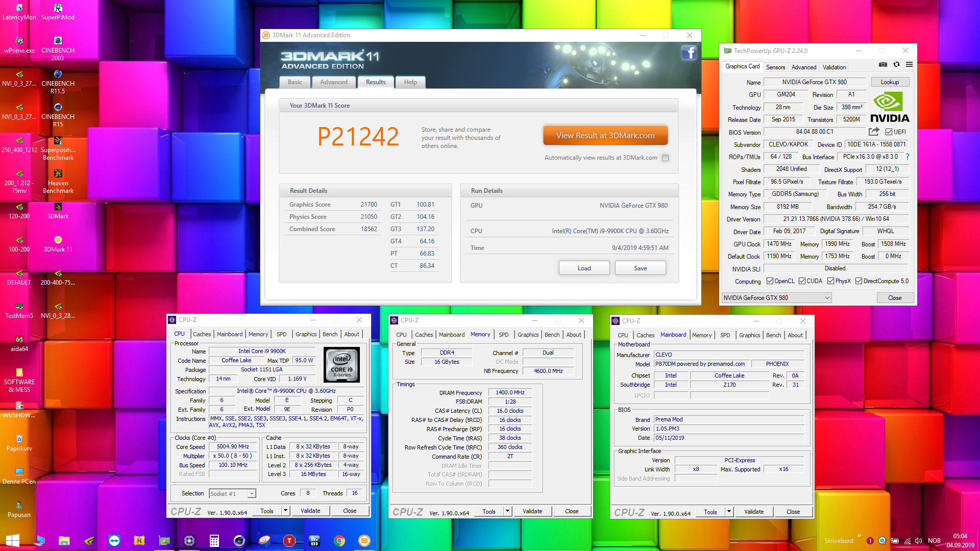Open the GPU-Z hamburger menu
The image size is (980, 551).
click(909, 65)
